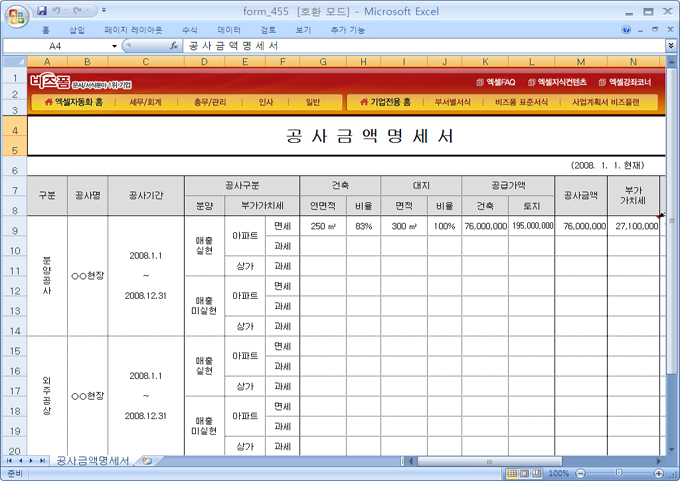Insert a new worksheet tab icon
This screenshot has height=481, width=680.
pyautogui.click(x=148, y=461)
